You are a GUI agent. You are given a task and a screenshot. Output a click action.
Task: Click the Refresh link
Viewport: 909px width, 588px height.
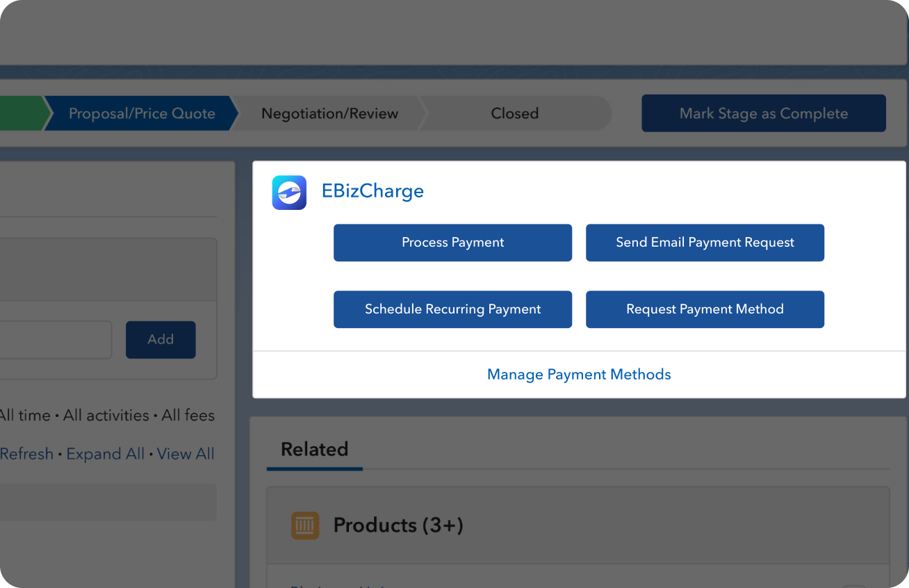click(26, 454)
